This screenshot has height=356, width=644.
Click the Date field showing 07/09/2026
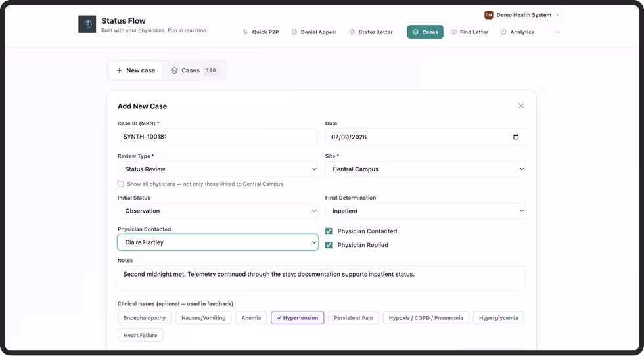(426, 137)
